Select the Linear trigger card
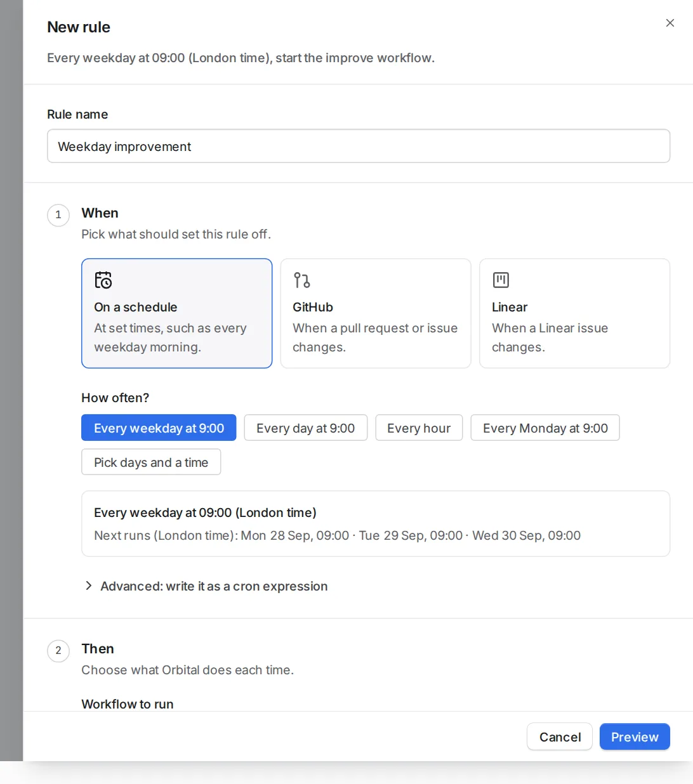Image resolution: width=693 pixels, height=784 pixels. pos(574,313)
